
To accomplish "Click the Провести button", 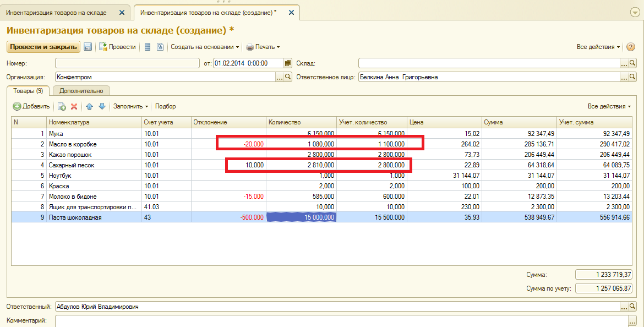I will 117,47.
